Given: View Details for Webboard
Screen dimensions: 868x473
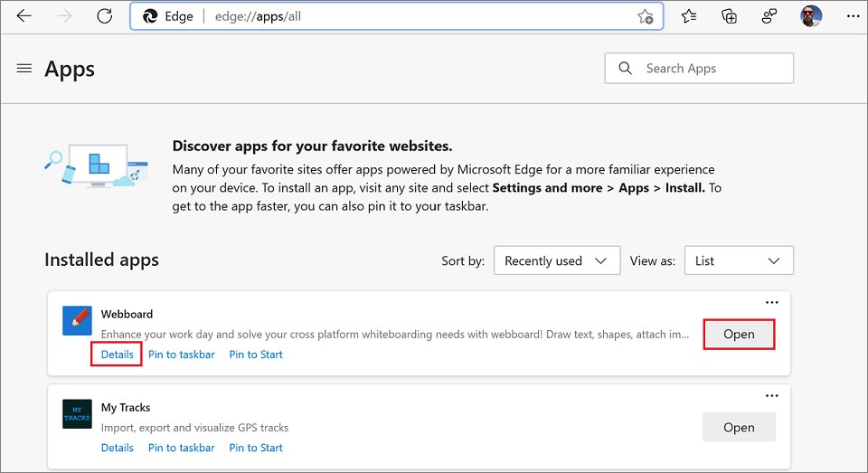Looking at the screenshot, I should pos(117,355).
